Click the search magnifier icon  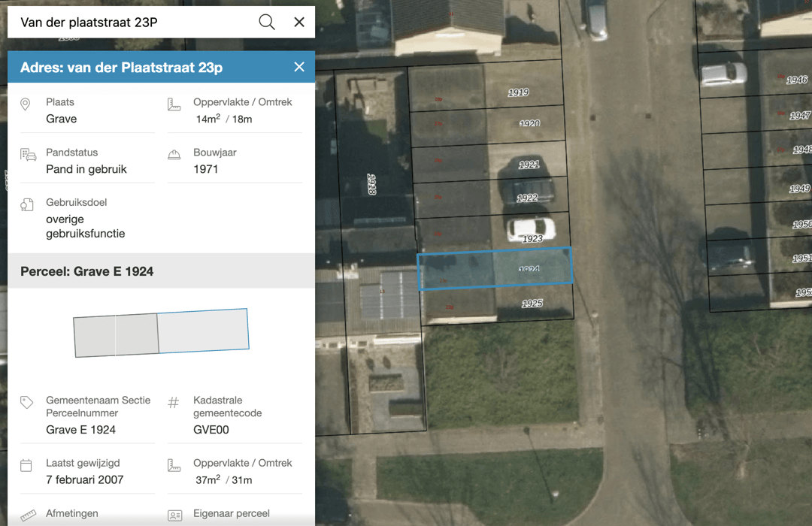coord(267,23)
